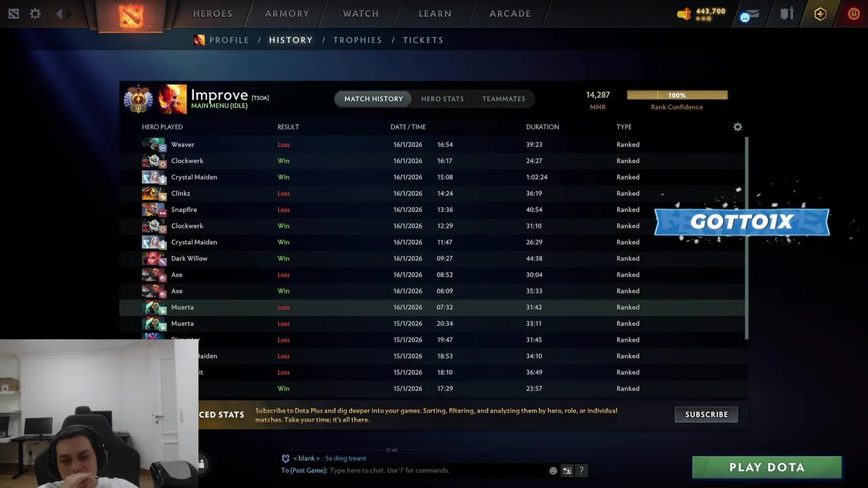The image size is (868, 488).
Task: Click the DATE / TIME column header
Action: (x=408, y=127)
